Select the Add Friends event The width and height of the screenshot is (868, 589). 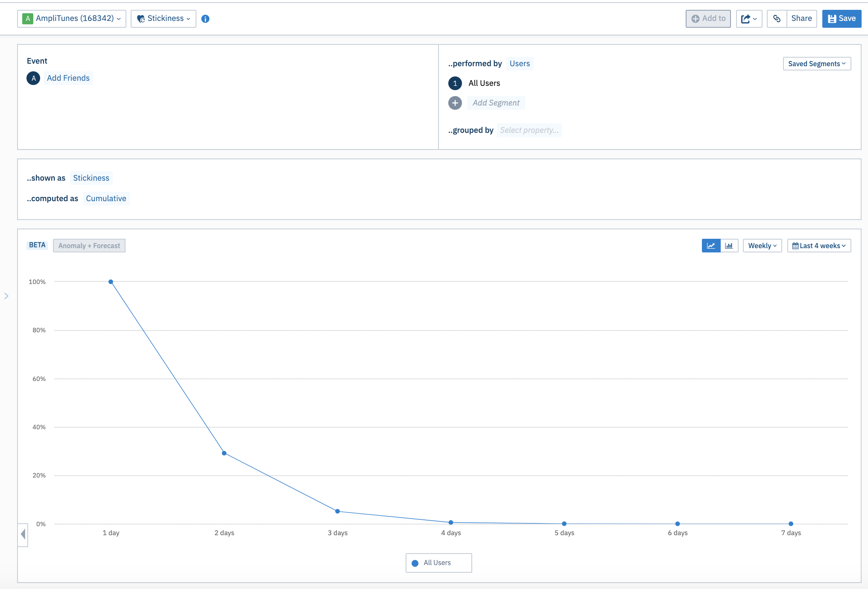[68, 78]
